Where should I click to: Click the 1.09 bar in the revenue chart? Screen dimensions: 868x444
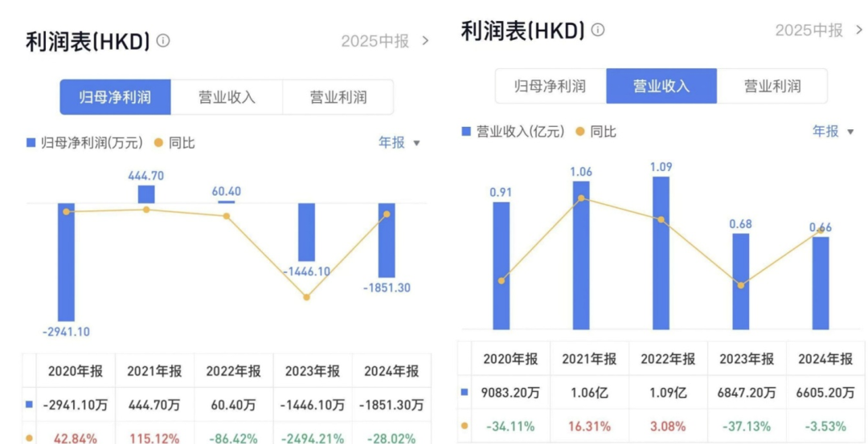click(661, 253)
